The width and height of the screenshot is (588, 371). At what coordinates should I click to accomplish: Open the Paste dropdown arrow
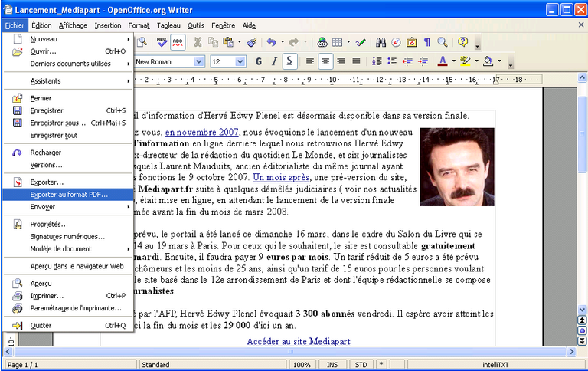click(239, 42)
